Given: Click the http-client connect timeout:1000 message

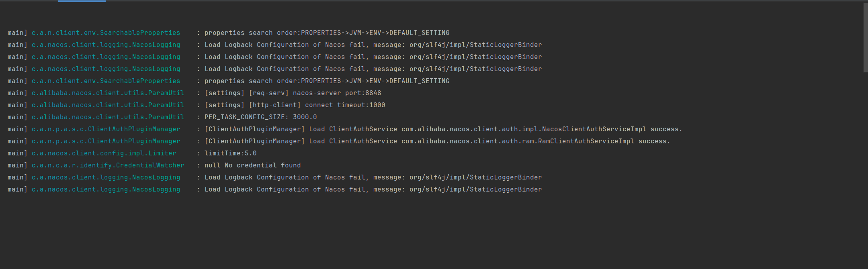Looking at the screenshot, I should (x=295, y=105).
